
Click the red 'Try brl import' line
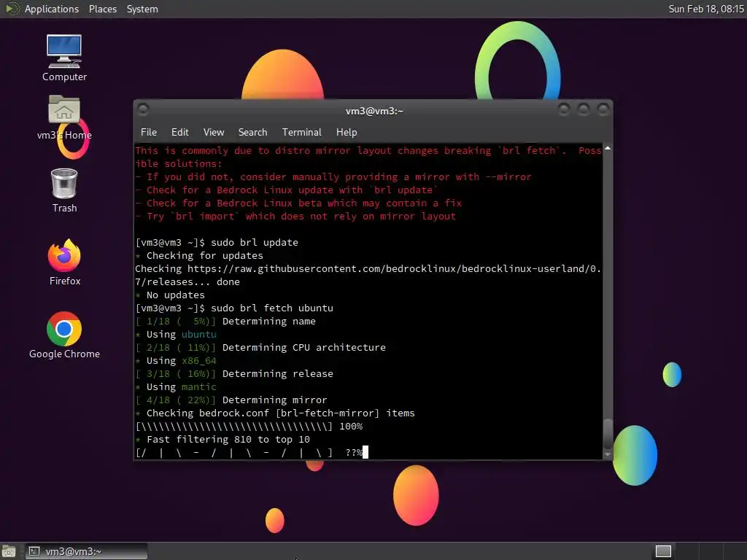[295, 216]
